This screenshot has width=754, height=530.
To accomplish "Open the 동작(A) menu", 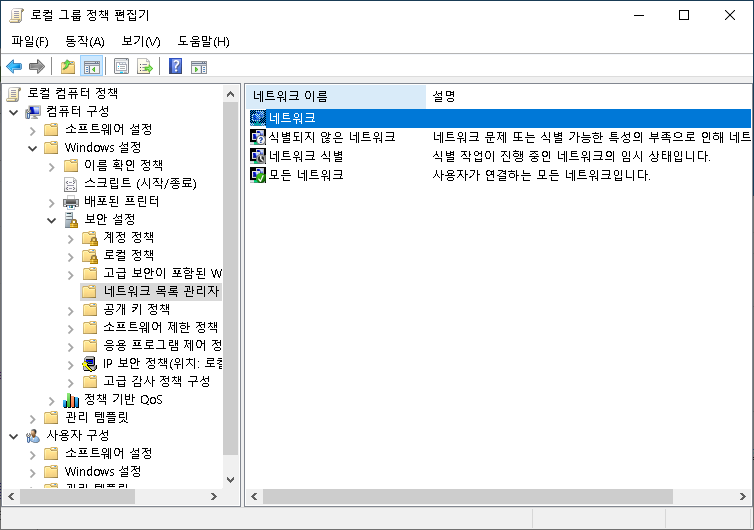I will tap(85, 41).
